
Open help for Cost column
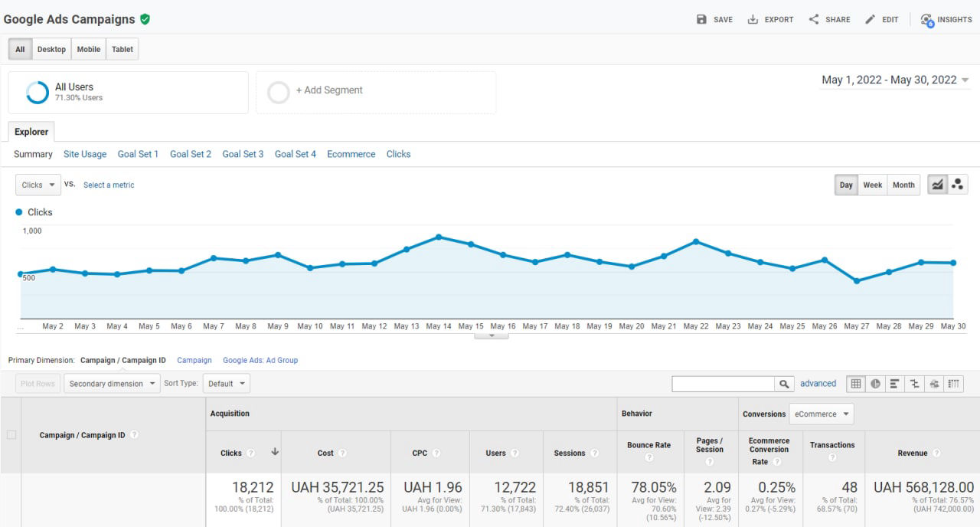pyautogui.click(x=342, y=453)
